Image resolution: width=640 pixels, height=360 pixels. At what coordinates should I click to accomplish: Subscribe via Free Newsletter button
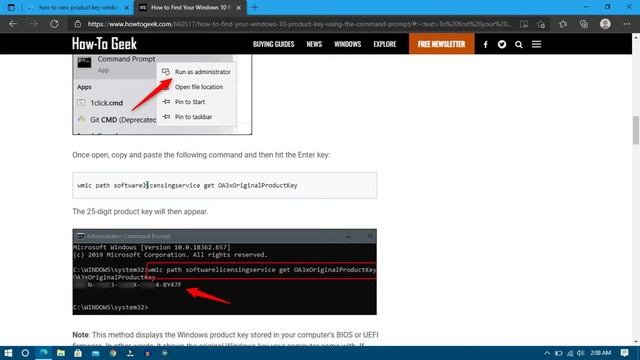(x=442, y=44)
